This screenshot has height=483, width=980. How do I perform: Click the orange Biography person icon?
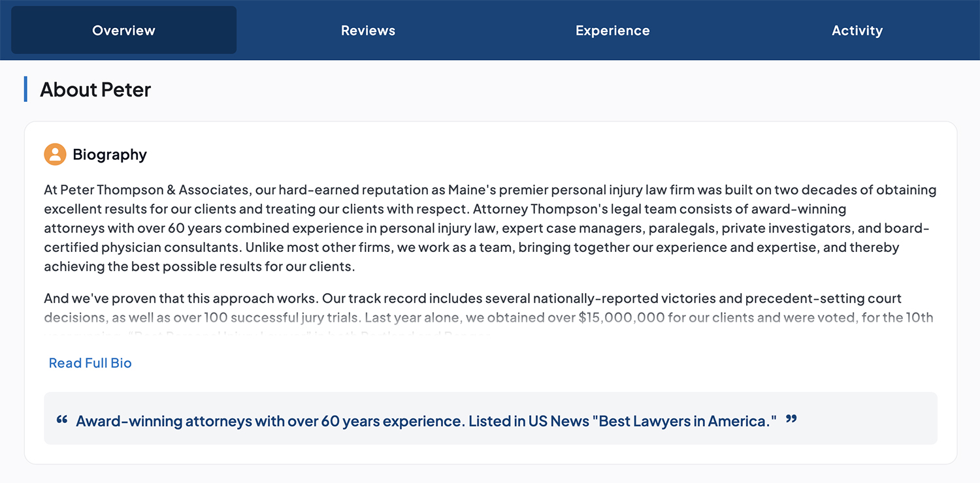pyautogui.click(x=55, y=155)
